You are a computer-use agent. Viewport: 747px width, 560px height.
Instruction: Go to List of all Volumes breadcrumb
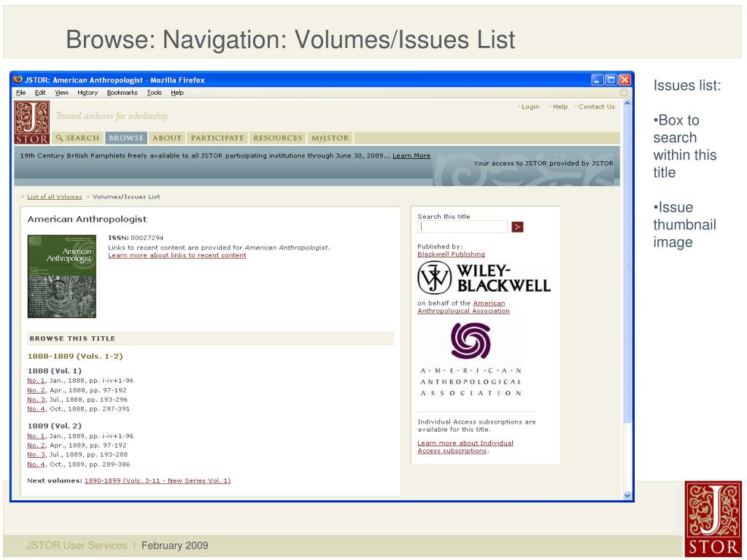54,197
